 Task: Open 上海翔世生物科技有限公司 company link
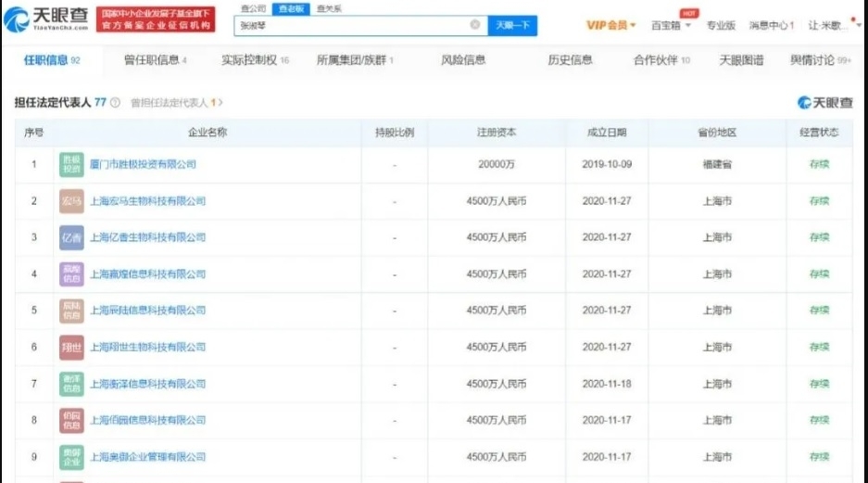[x=148, y=348]
